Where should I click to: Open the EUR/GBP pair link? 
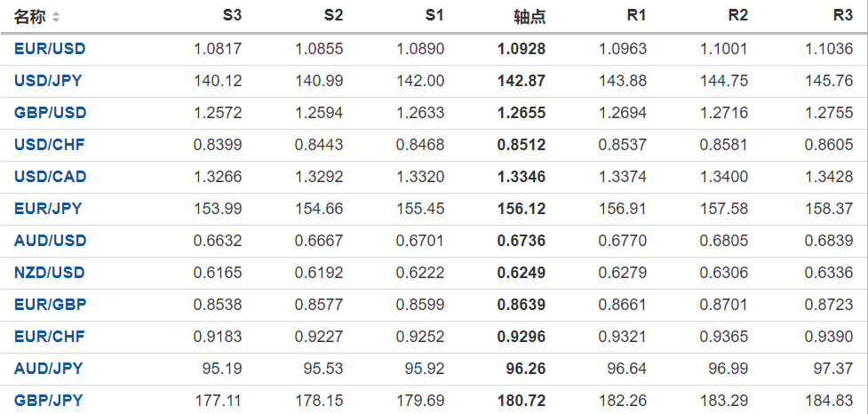(x=50, y=305)
